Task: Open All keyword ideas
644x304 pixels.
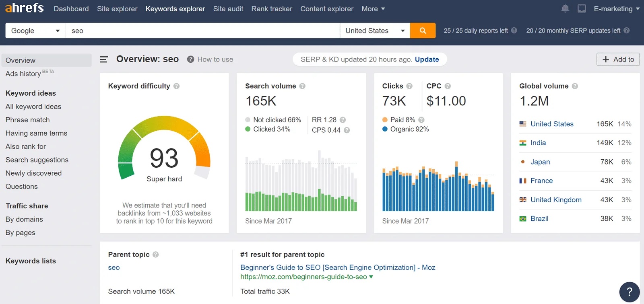Action: coord(33,107)
